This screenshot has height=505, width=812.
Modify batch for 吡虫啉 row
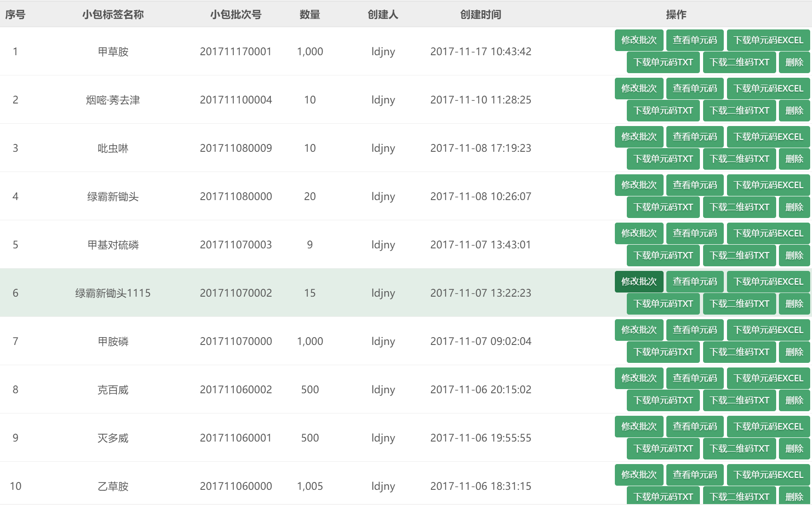(639, 137)
